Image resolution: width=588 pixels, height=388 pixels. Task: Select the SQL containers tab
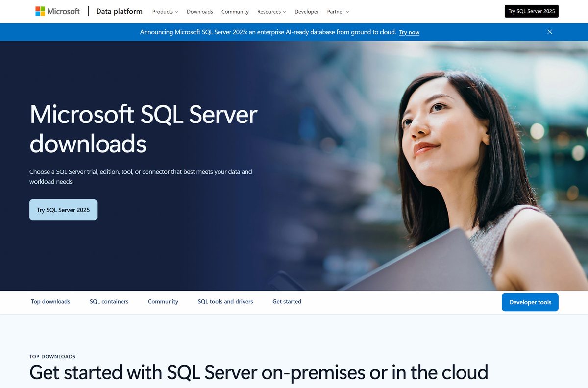(109, 302)
